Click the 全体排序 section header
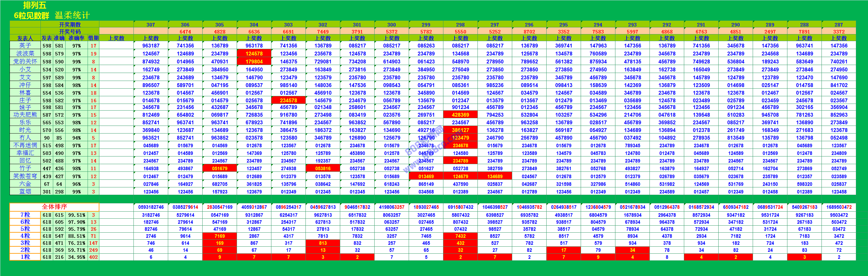 point(54,207)
